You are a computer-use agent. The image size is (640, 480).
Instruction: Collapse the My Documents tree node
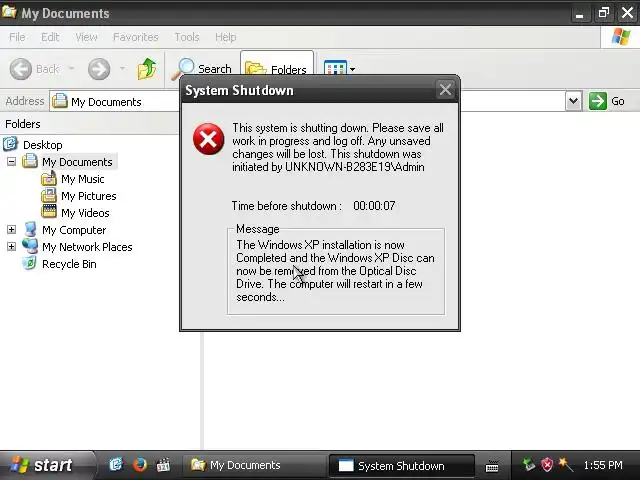[x=11, y=162]
